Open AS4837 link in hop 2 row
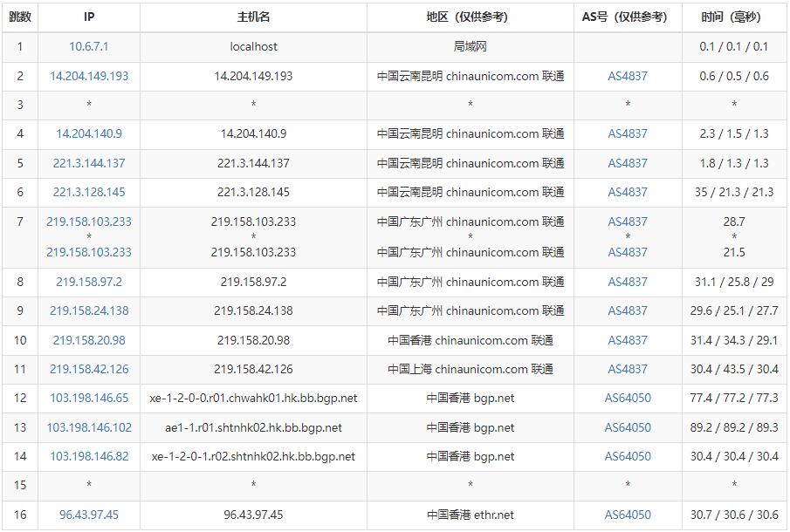 (x=628, y=76)
